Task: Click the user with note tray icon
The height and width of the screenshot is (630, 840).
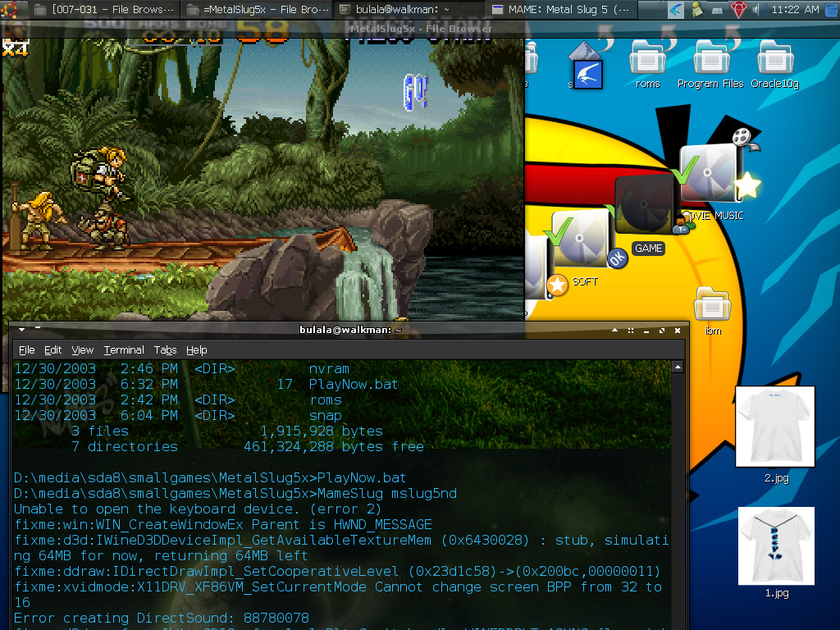Action: click(x=697, y=9)
